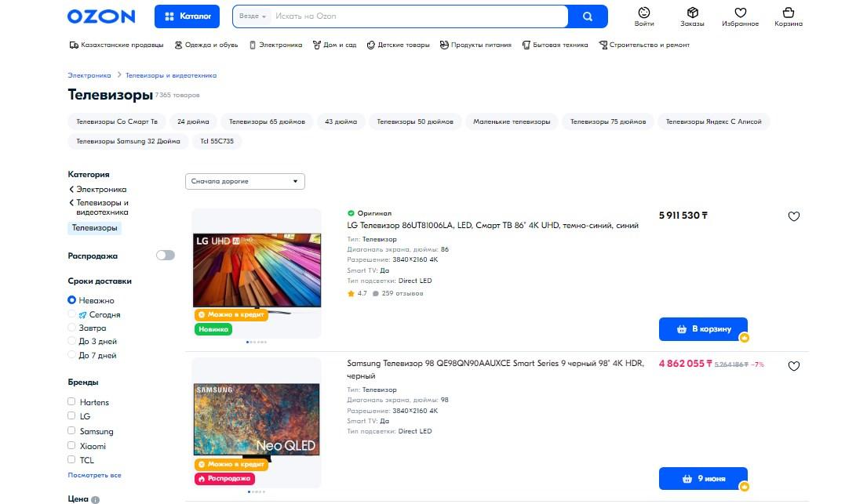Image resolution: width=856 pixels, height=504 pixels.
Task: Open 259 отзывов reviews link
Action: click(x=403, y=293)
